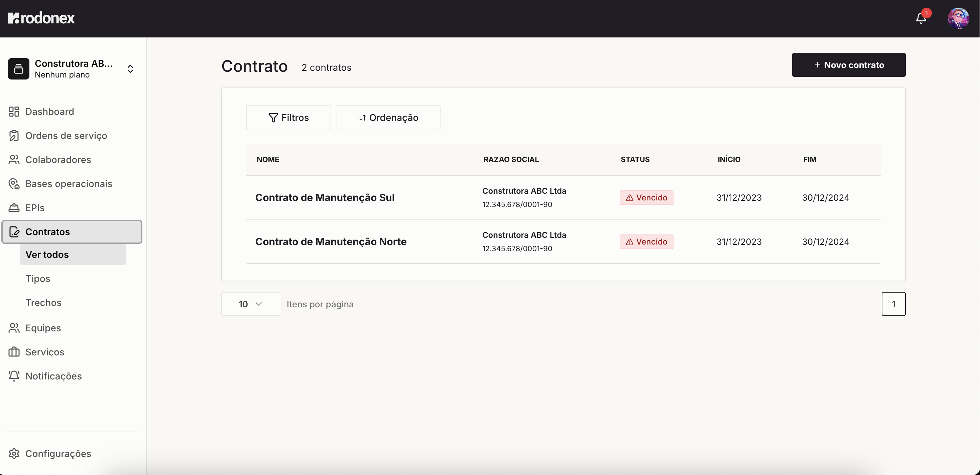Open the Ordenação sorting menu

pyautogui.click(x=388, y=118)
